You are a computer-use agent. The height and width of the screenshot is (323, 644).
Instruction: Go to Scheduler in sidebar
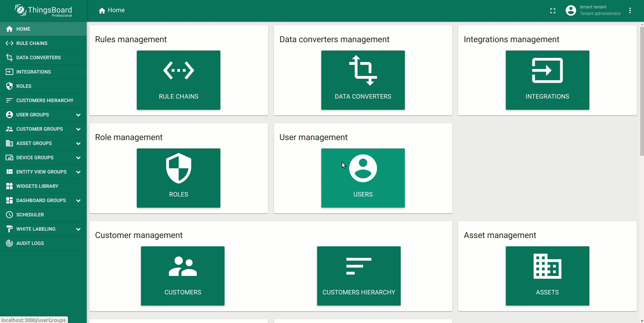[30, 215]
